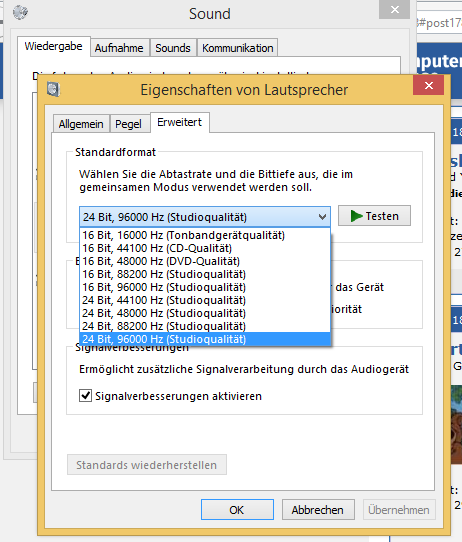Close the Eigenschaften von Lautsprecher dialog
This screenshot has height=542, width=462.
428,85
